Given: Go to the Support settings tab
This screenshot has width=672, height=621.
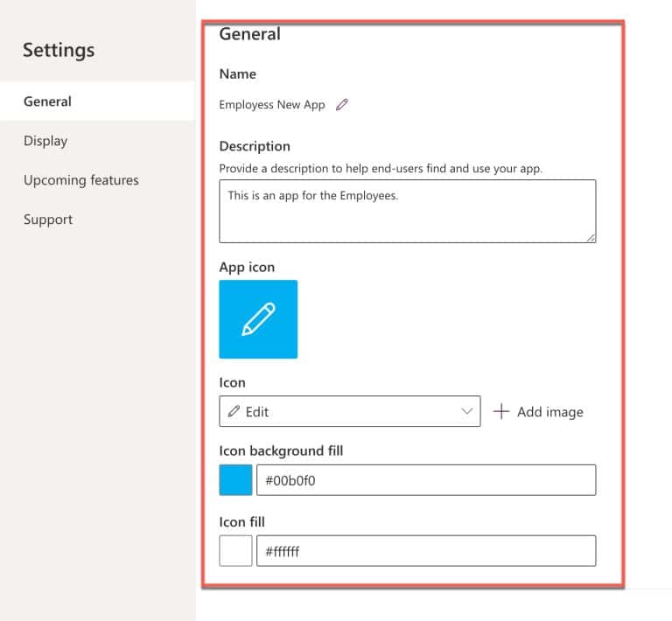Looking at the screenshot, I should coord(97,220).
